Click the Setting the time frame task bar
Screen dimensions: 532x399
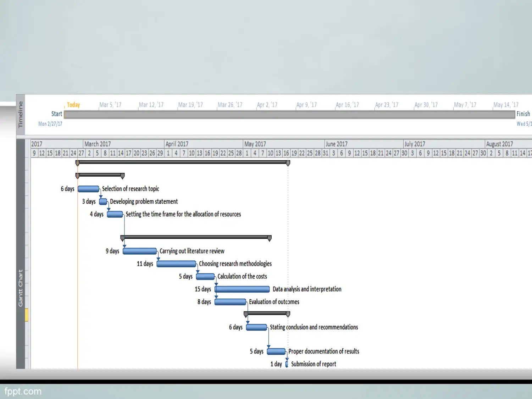click(x=115, y=214)
